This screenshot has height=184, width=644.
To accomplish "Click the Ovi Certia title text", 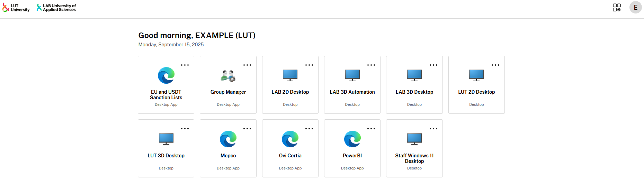I will coord(290,156).
